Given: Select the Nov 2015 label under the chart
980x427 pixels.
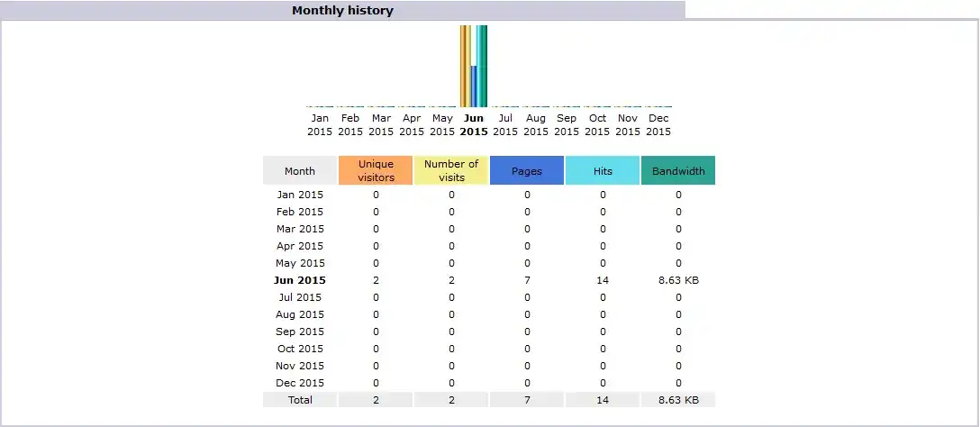Looking at the screenshot, I should 628,124.
